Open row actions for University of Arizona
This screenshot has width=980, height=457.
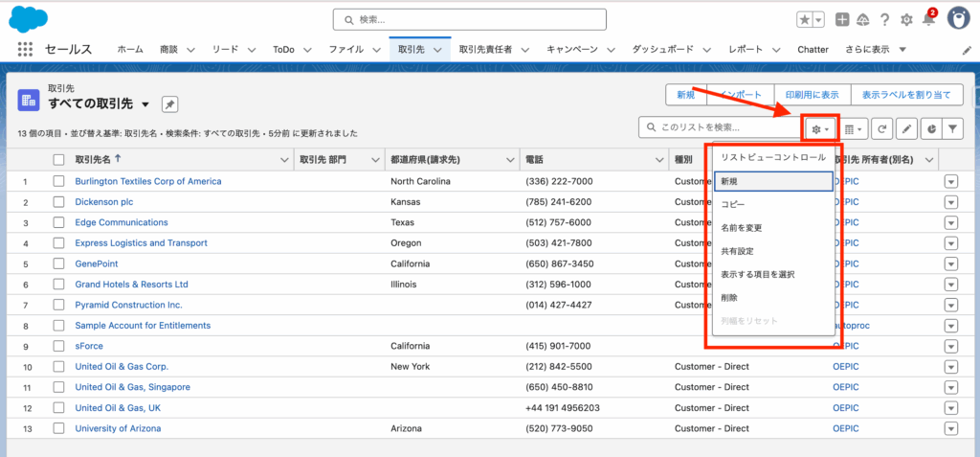(951, 429)
